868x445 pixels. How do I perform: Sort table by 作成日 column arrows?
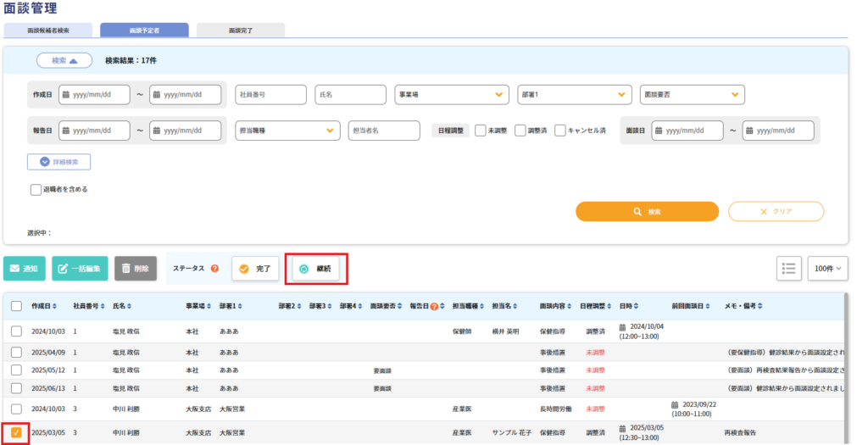pos(55,306)
